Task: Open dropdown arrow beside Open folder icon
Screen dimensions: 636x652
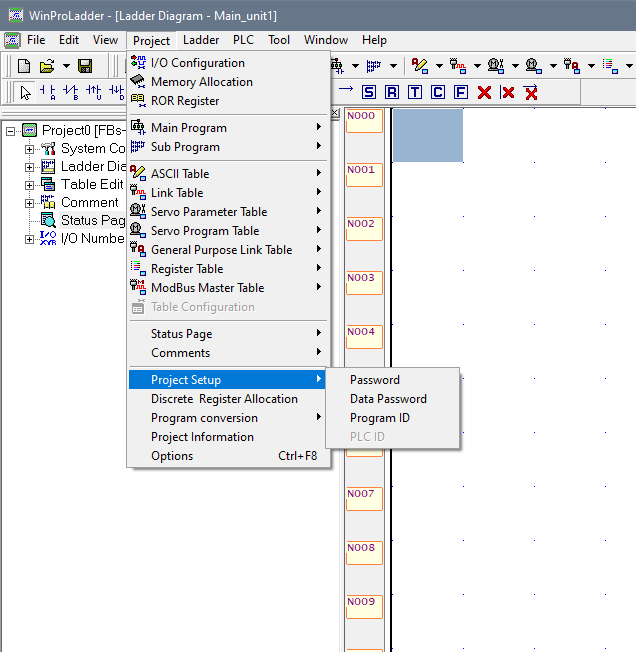Action: point(66,66)
